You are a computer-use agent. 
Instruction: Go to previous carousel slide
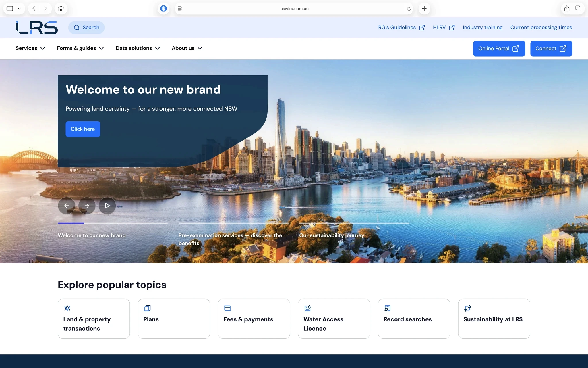(66, 206)
